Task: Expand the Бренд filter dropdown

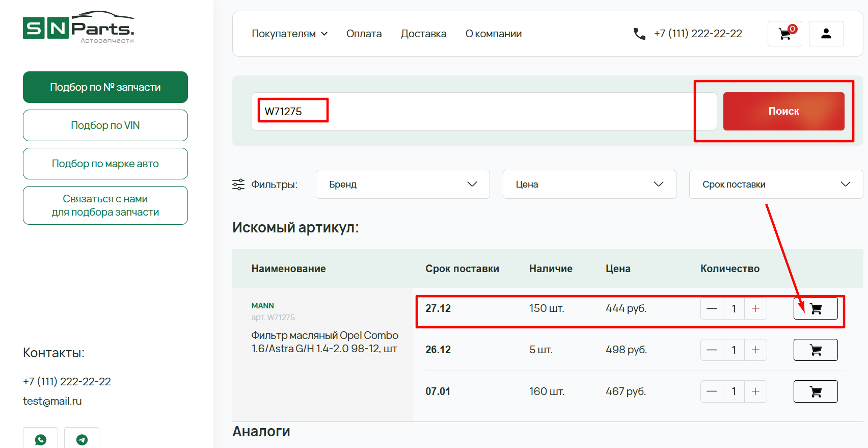Action: (x=402, y=185)
